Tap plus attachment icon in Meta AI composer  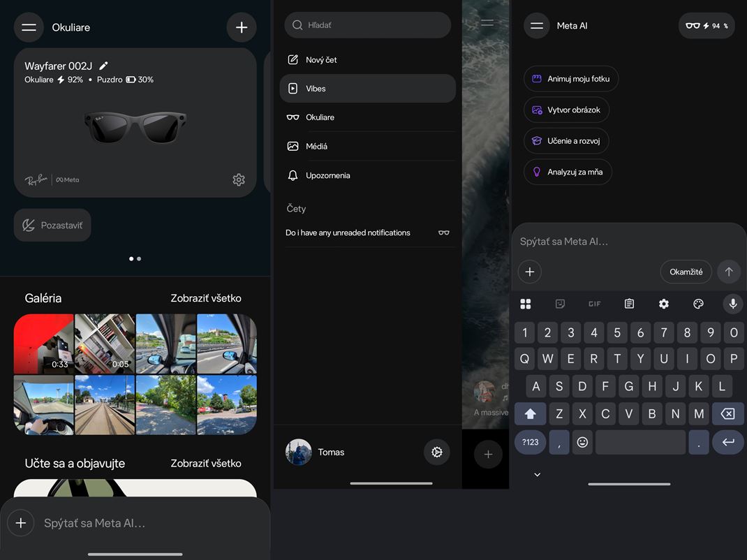tap(529, 272)
